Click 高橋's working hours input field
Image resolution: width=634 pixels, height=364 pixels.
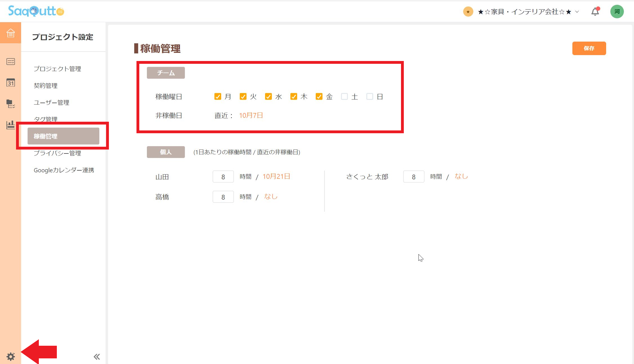click(x=223, y=196)
